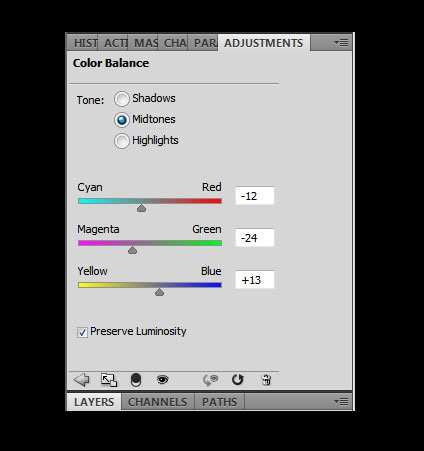Click the Yellow-Blue slider handle
The image size is (424, 451).
pos(159,292)
